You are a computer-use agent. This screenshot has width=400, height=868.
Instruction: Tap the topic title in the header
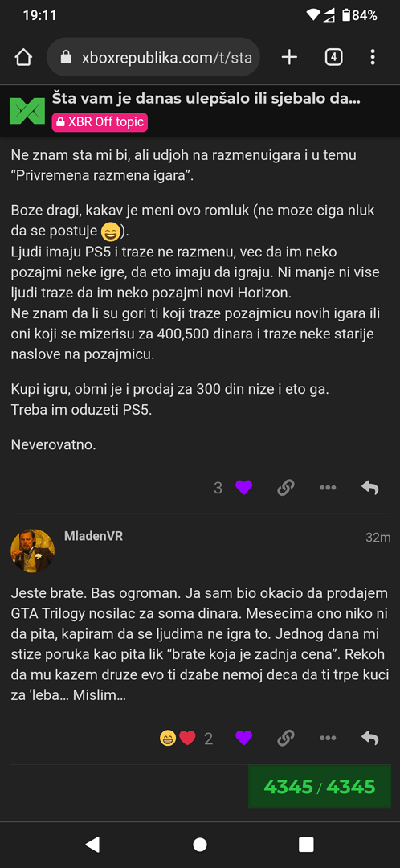(x=206, y=99)
